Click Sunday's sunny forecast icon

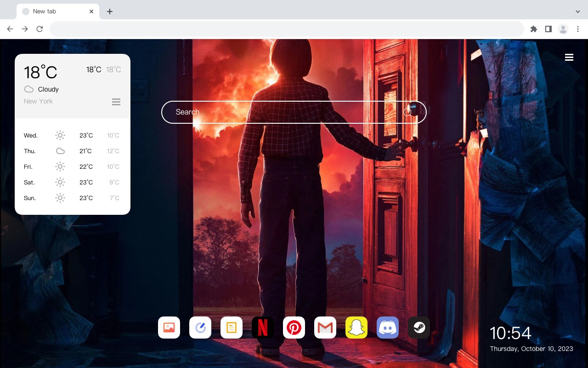tap(60, 198)
